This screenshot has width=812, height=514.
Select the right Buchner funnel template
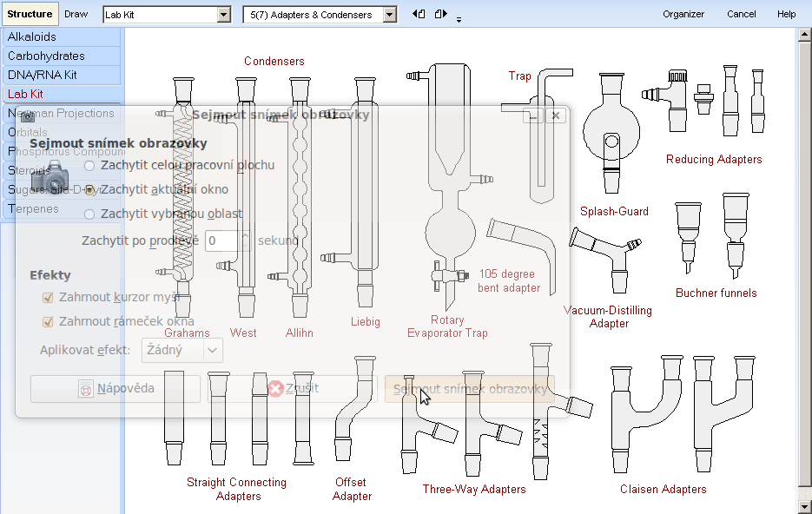click(x=736, y=236)
